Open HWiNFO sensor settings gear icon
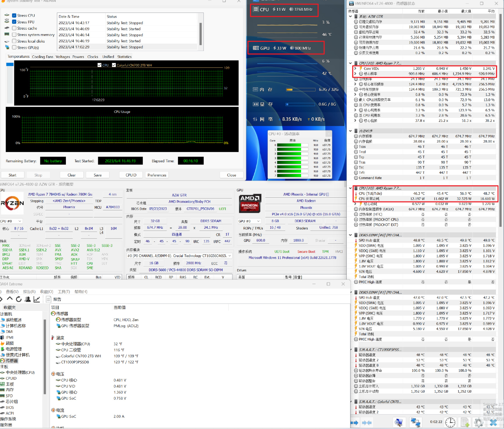504x429 pixels. [479, 422]
